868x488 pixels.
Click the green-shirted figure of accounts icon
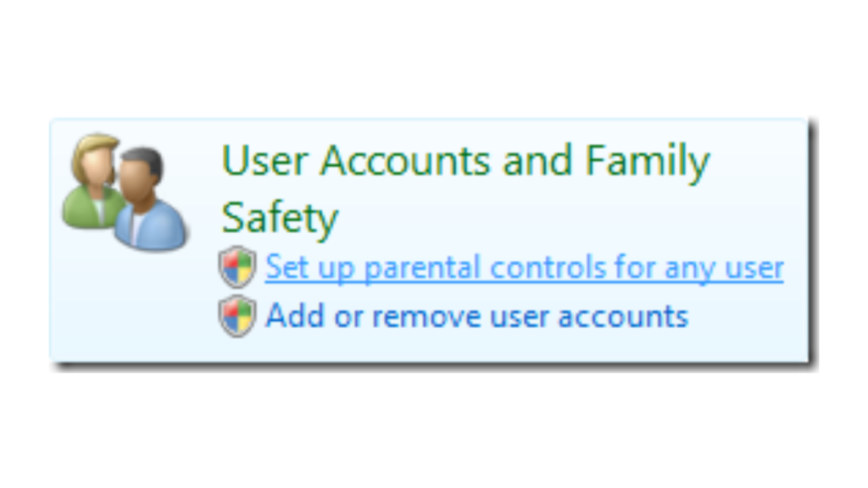coord(93,180)
